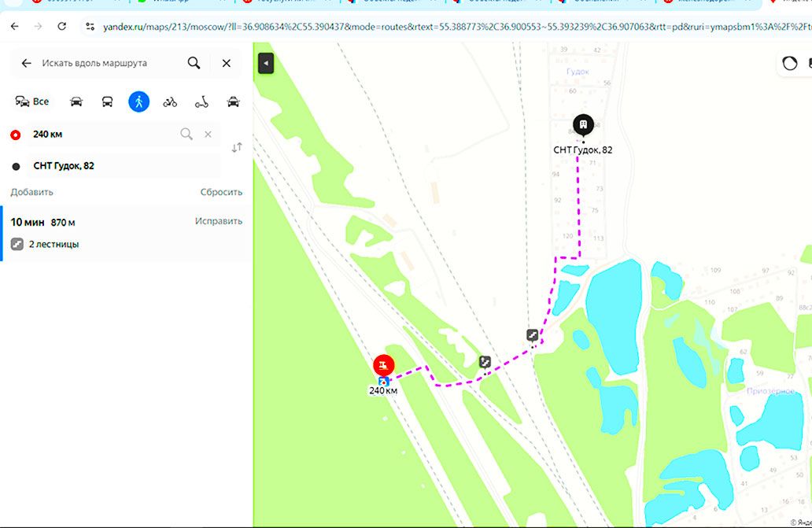Click magnifier icon to search along route
Image resolution: width=812 pixels, height=528 pixels.
[x=194, y=63]
